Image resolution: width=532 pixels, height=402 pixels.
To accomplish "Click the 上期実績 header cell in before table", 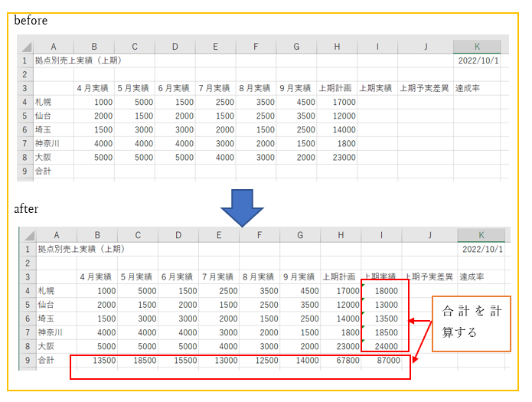I will pyautogui.click(x=377, y=88).
